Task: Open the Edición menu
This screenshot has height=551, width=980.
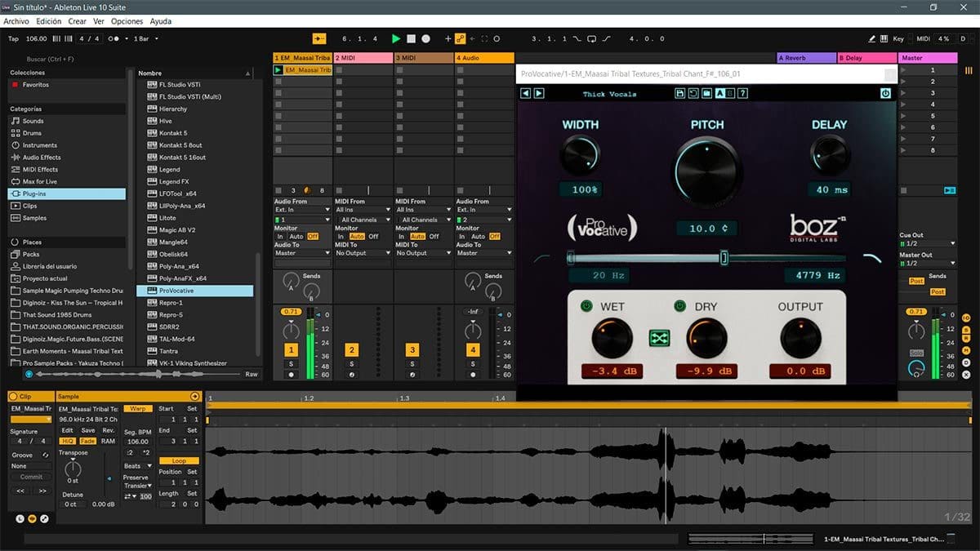Action: click(48, 21)
